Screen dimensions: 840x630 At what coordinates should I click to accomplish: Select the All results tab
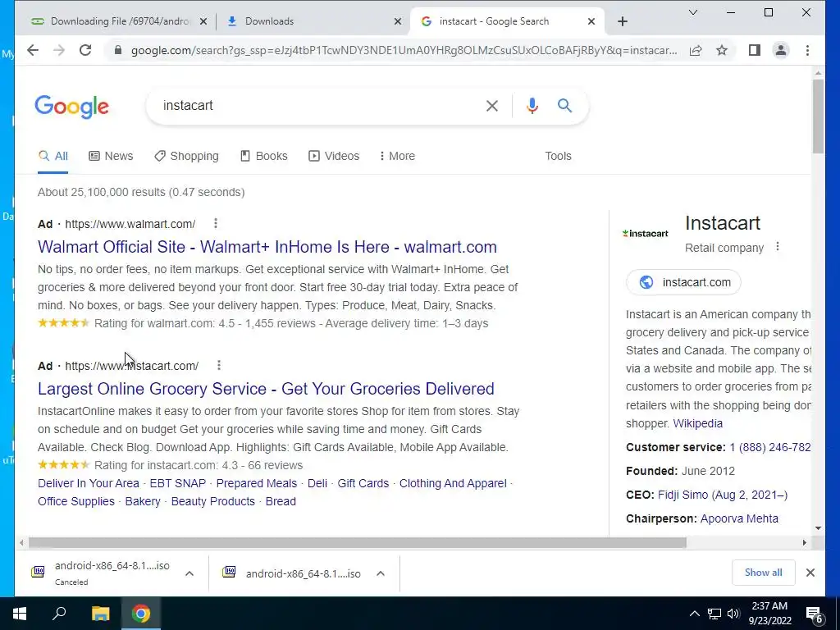click(x=53, y=156)
